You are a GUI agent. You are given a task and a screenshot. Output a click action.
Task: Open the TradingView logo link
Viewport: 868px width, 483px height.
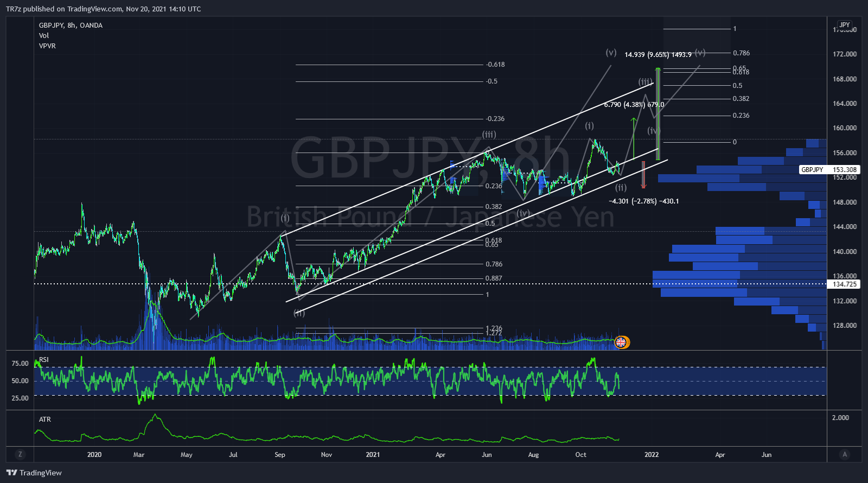tap(34, 473)
